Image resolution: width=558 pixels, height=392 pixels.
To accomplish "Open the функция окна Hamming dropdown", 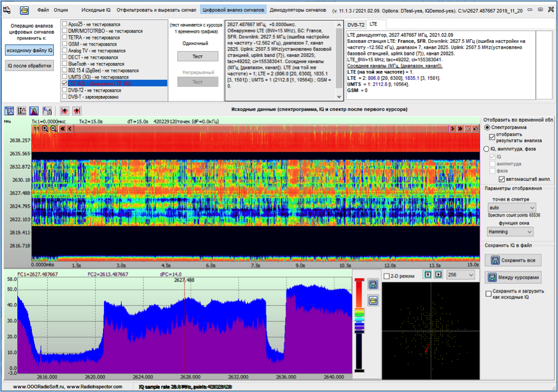I will [509, 232].
